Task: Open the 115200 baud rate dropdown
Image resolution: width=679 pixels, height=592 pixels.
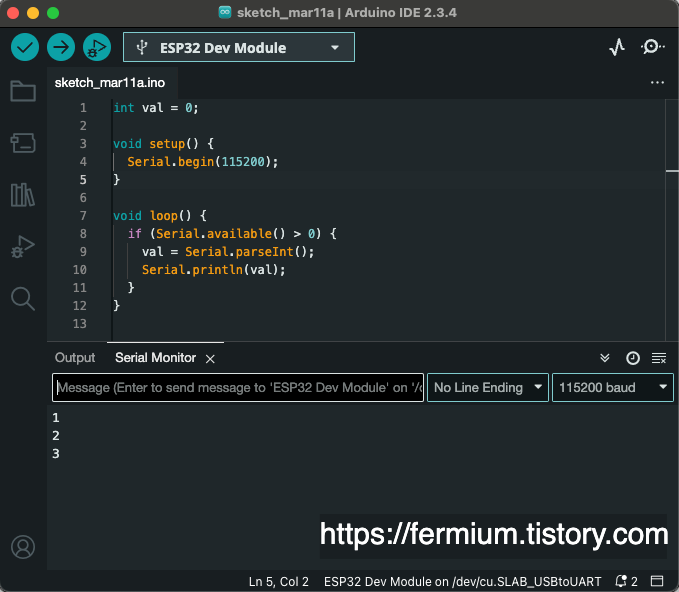Action: tap(613, 388)
